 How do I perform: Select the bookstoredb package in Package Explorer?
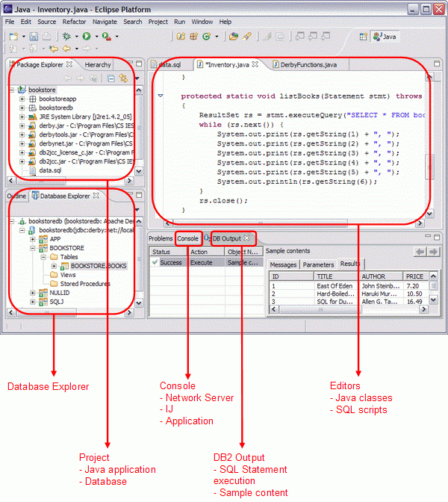point(51,108)
